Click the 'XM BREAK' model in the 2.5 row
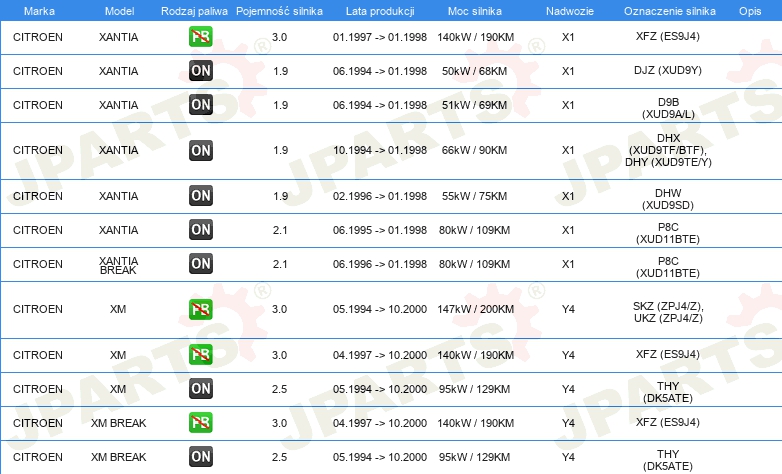This screenshot has width=782, height=474. pos(118,457)
